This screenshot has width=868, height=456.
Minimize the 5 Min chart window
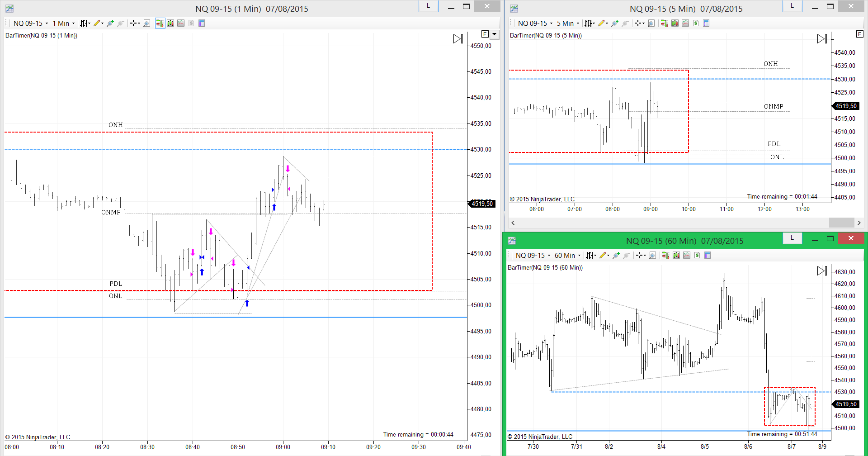click(x=815, y=8)
